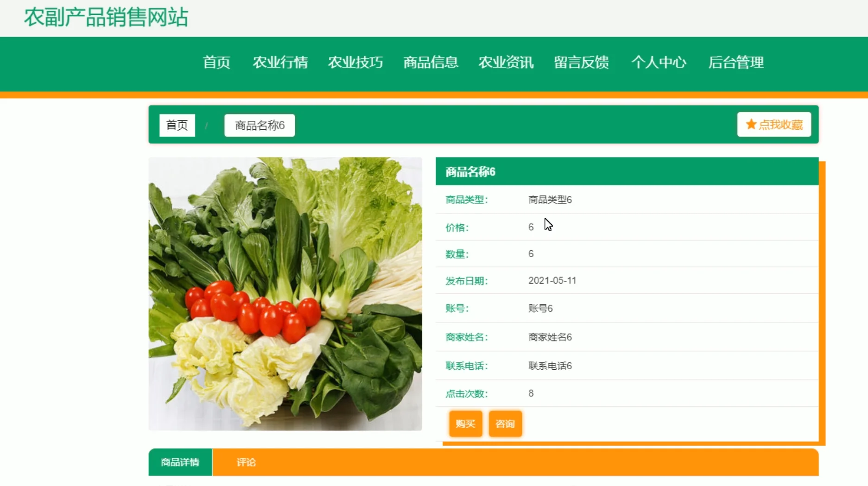The image size is (868, 486).
Task: Click the site title 农副产品销售网站
Action: coord(106,17)
